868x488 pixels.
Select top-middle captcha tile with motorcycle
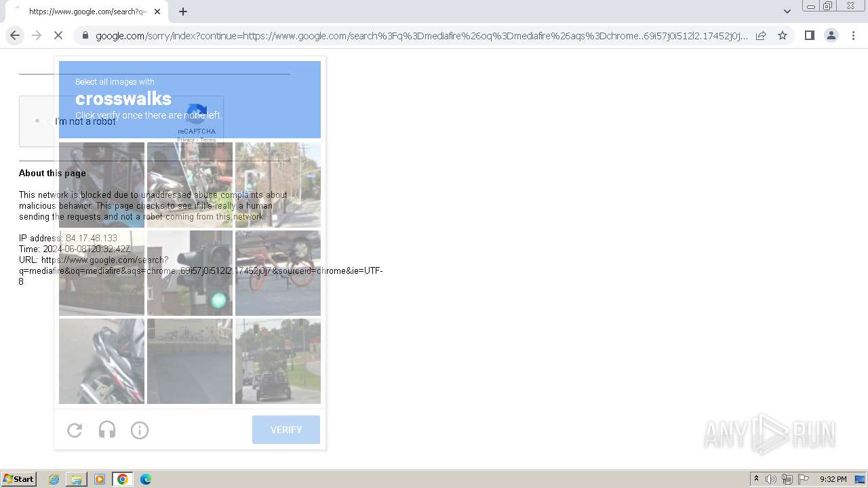(x=190, y=185)
